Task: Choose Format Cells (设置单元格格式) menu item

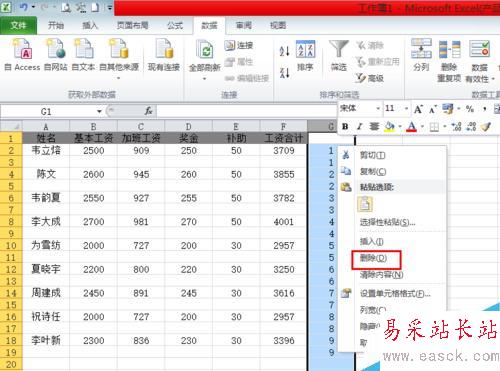Action: tap(392, 293)
